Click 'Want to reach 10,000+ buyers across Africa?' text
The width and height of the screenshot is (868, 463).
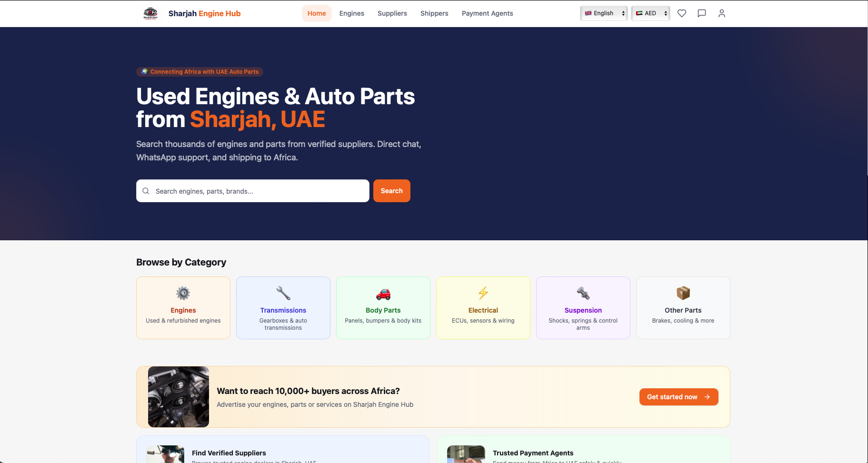click(x=308, y=391)
